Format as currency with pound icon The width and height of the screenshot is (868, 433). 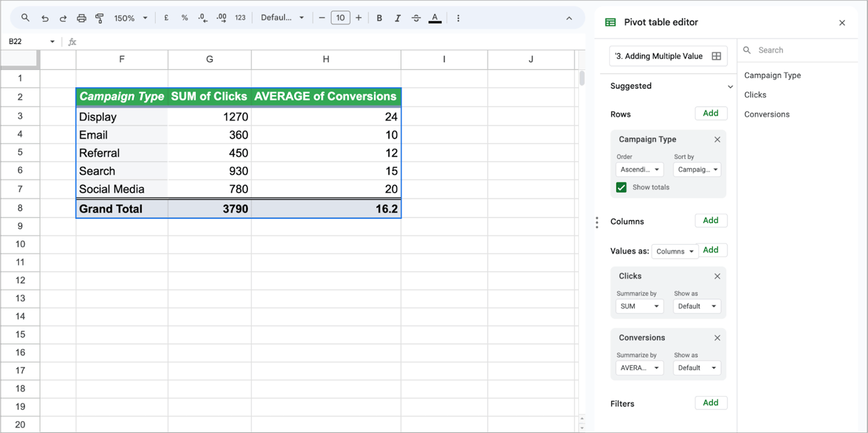pos(166,18)
